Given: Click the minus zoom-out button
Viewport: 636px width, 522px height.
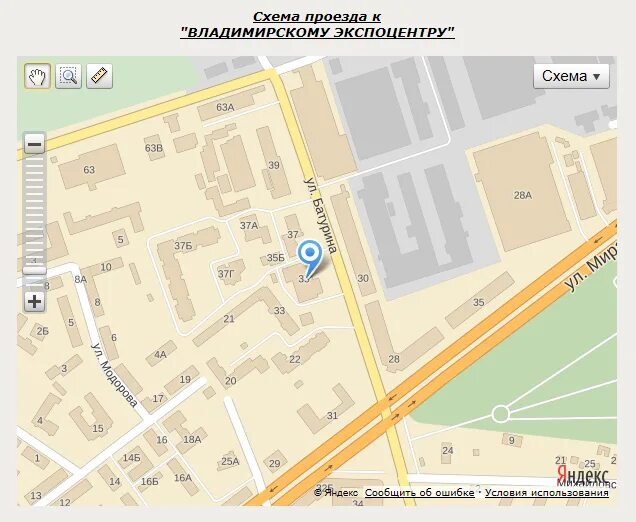Looking at the screenshot, I should point(34,144).
